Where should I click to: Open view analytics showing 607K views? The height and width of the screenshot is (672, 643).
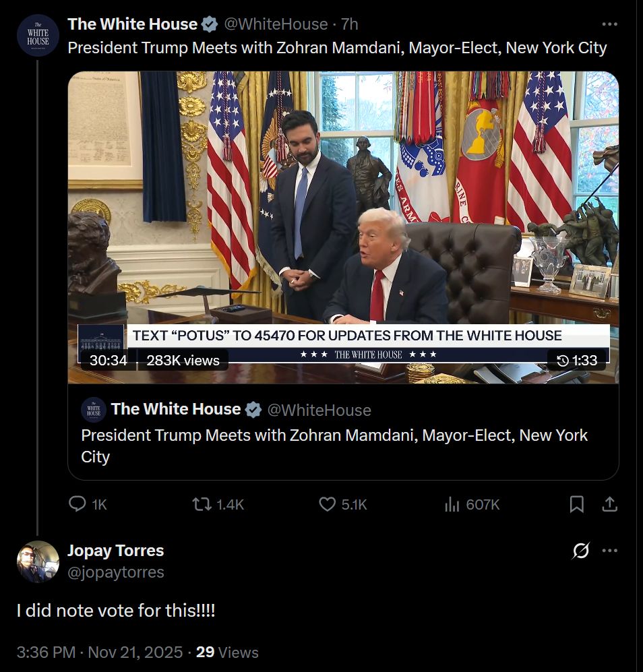pyautogui.click(x=450, y=503)
